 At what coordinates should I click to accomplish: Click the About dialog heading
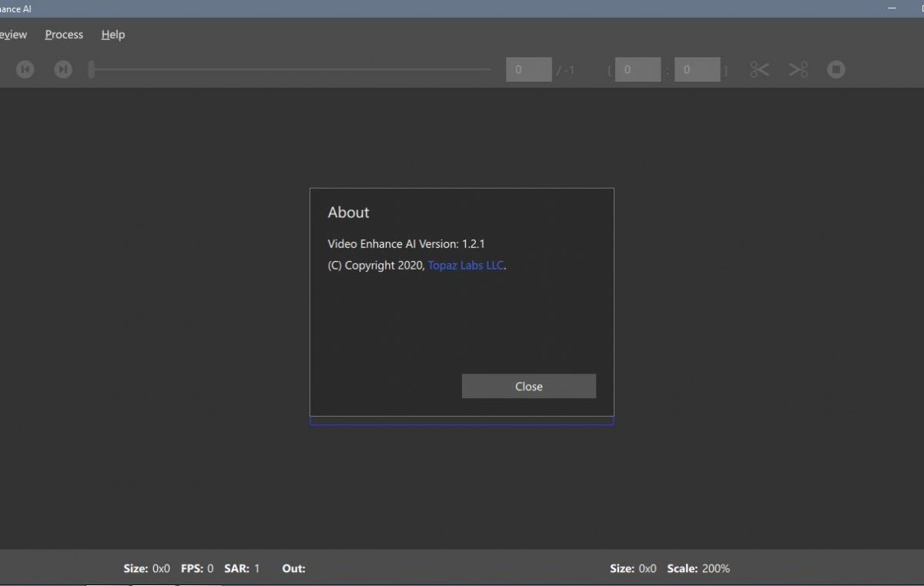click(x=349, y=213)
